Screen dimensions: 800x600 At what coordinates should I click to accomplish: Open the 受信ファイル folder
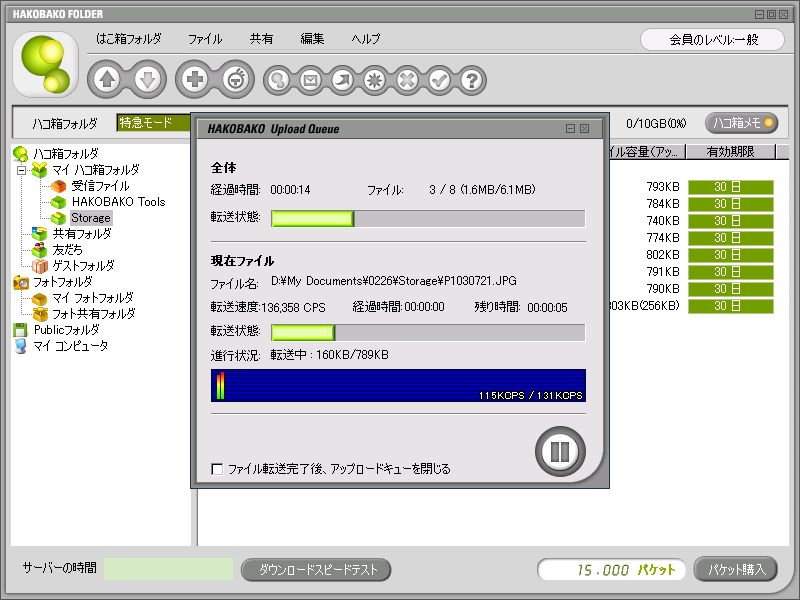[x=100, y=186]
